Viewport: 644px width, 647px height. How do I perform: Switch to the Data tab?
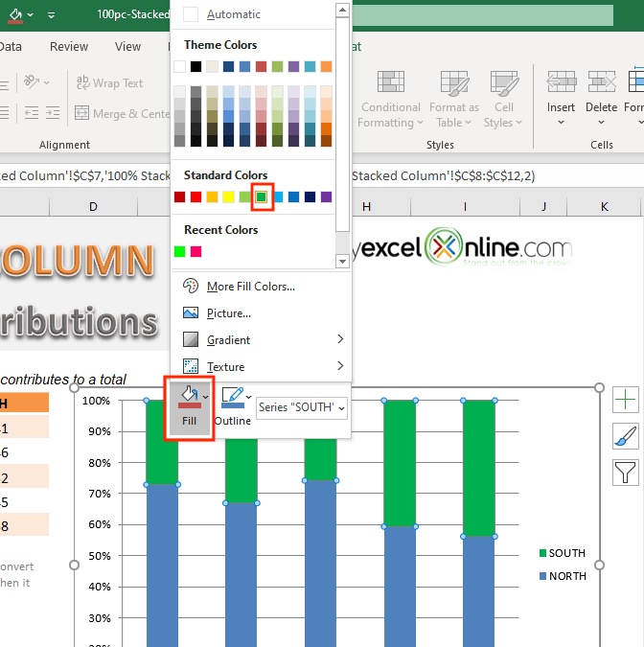click(10, 47)
